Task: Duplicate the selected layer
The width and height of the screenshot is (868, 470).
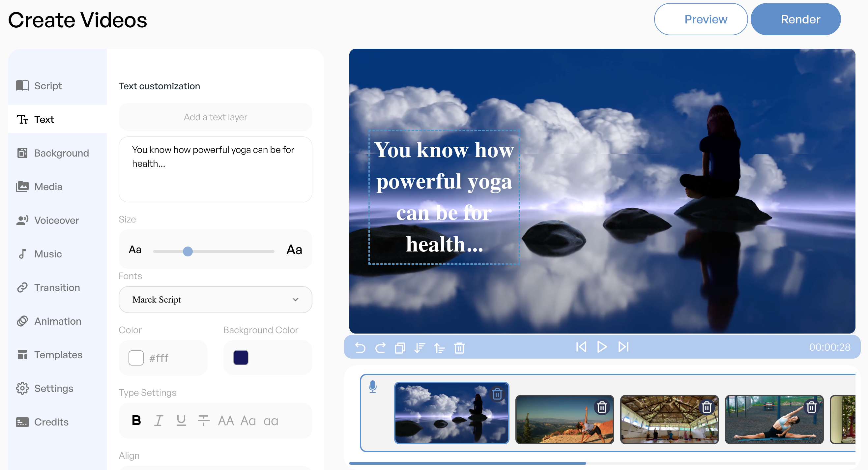Action: click(x=400, y=347)
